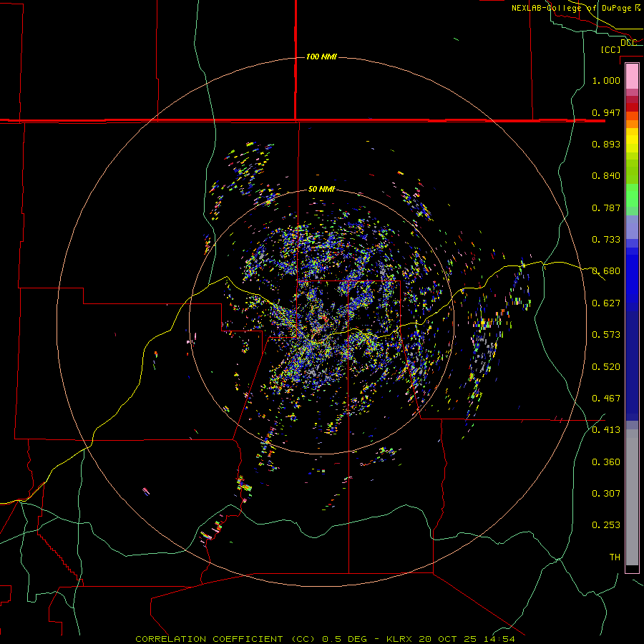Viewport: 644px width, 644px height.
Task: Click the gray segment of the color bar
Action: click(x=632, y=497)
